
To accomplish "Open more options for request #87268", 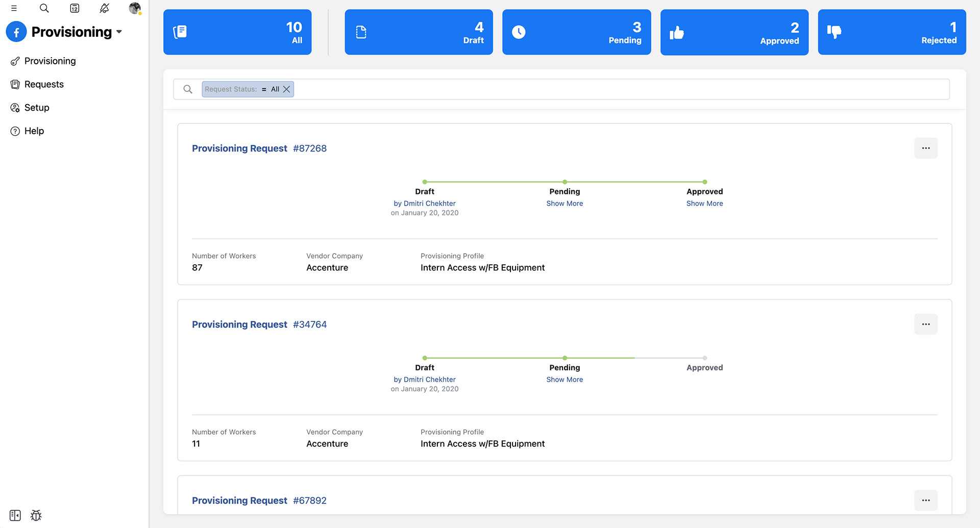I will (926, 148).
